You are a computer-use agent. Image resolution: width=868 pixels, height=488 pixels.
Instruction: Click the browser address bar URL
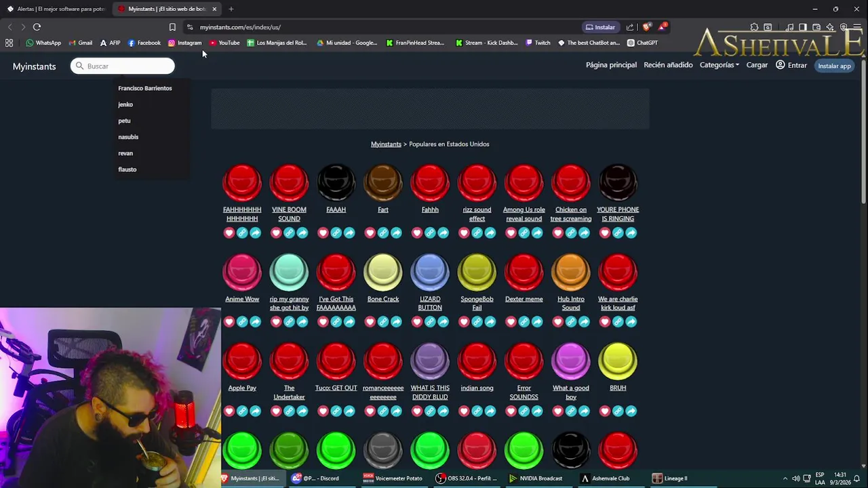click(x=240, y=27)
